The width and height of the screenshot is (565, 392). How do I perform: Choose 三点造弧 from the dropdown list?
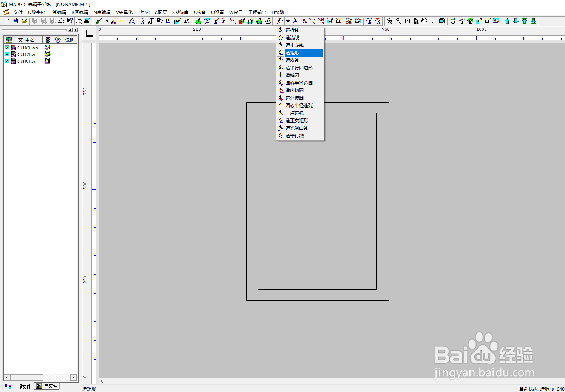coord(300,113)
